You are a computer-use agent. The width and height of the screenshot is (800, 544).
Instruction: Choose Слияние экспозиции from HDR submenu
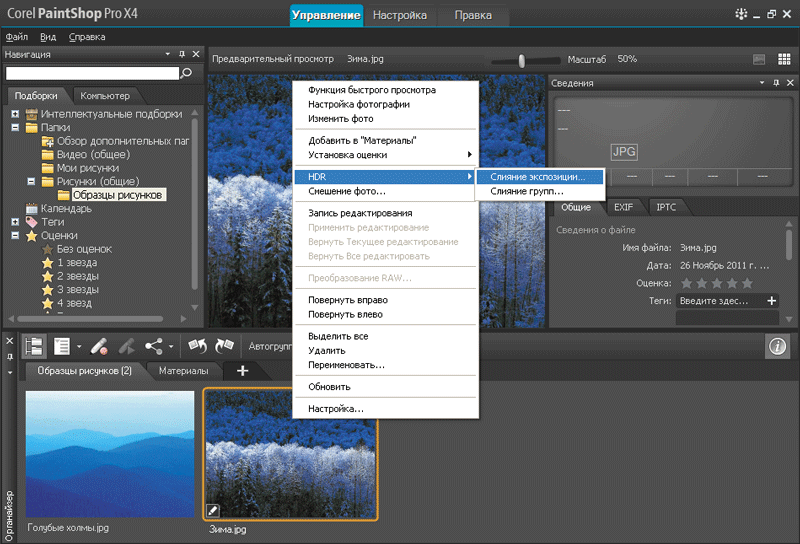click(539, 177)
